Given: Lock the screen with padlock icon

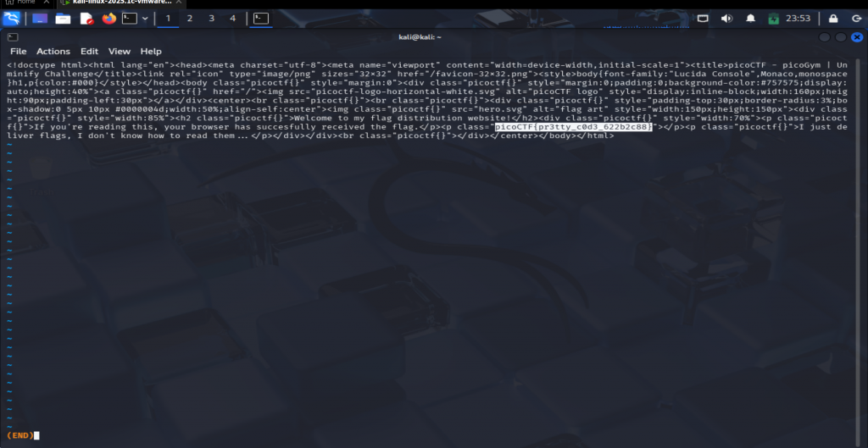Looking at the screenshot, I should 833,19.
